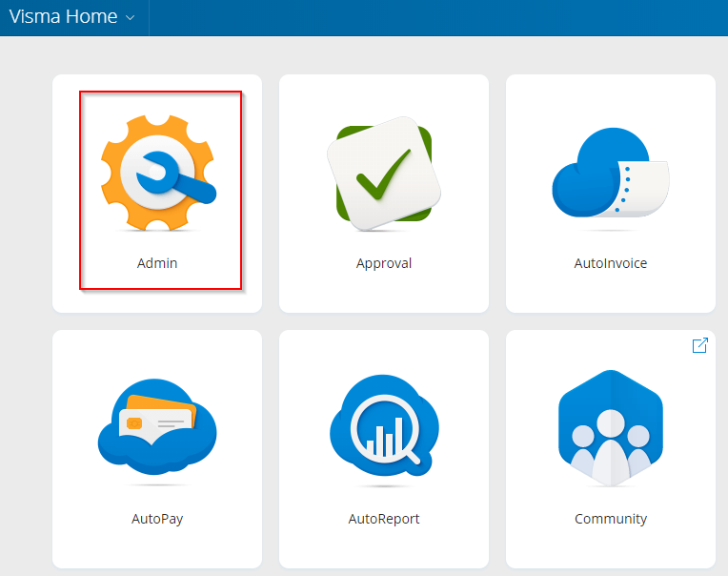Select the AutoReport label text

pos(384,519)
